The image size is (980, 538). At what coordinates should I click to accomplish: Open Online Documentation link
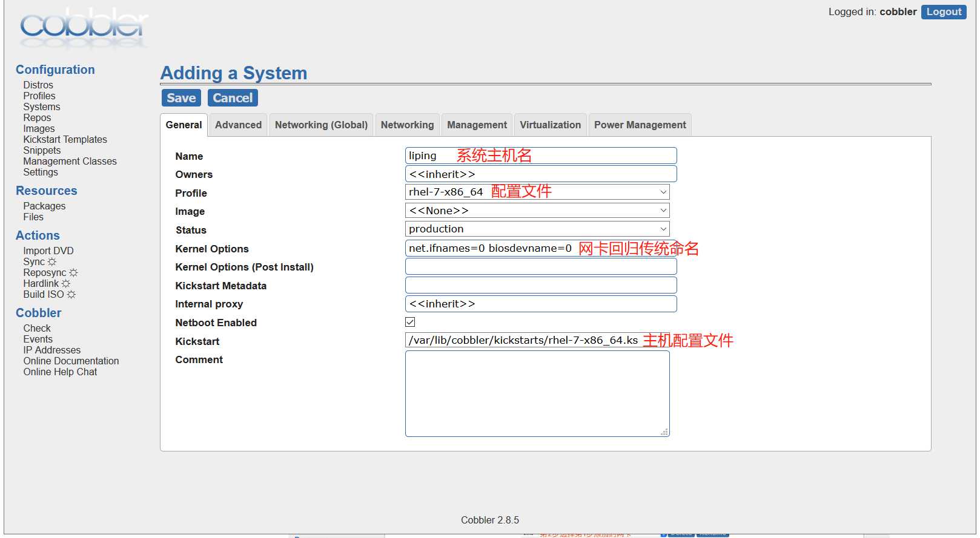point(71,361)
